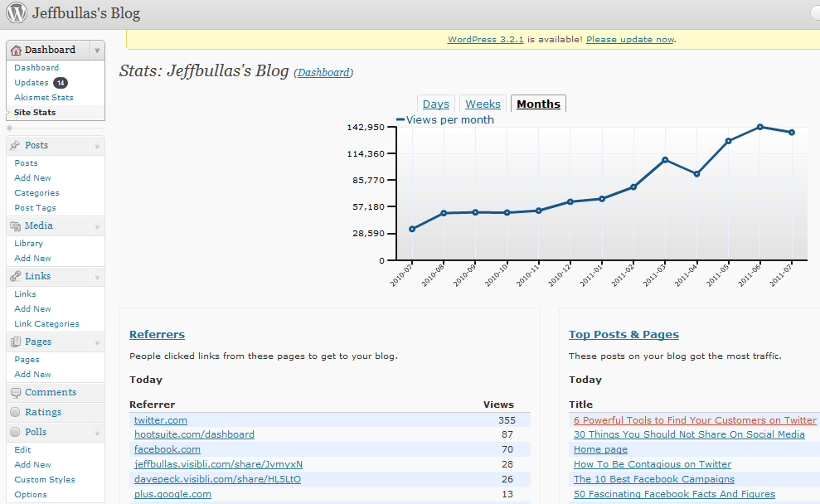This screenshot has width=820, height=504.
Task: Toggle the Media section arrow
Action: tap(97, 227)
